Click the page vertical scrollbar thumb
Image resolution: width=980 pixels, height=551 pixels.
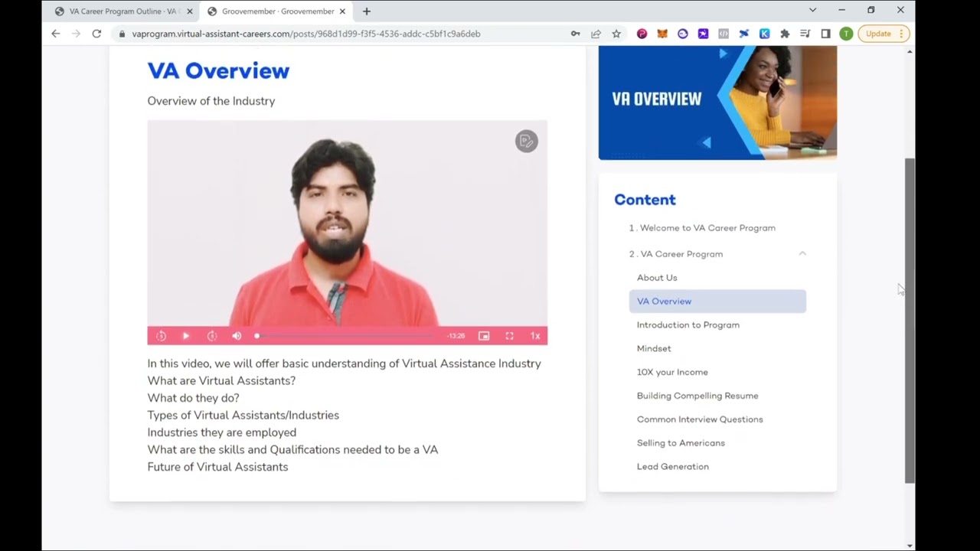coord(910,321)
